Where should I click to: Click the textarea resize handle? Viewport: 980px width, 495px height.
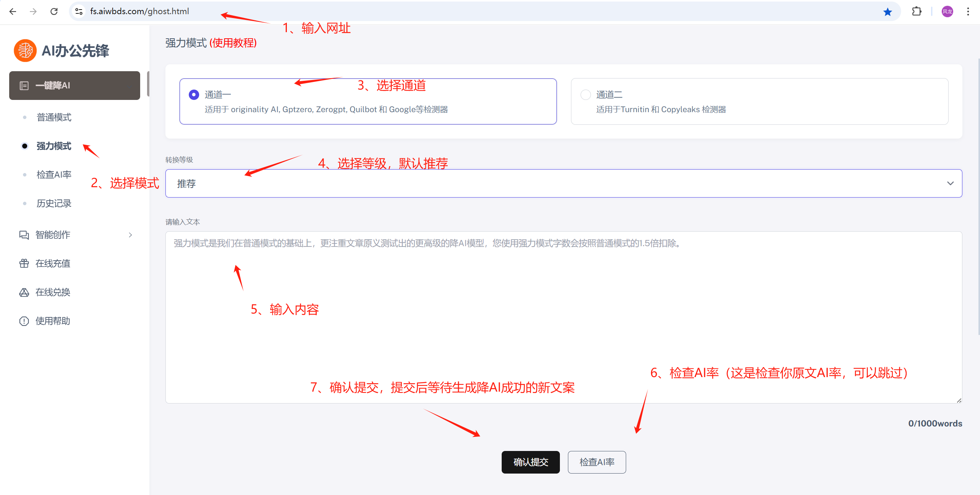click(959, 400)
